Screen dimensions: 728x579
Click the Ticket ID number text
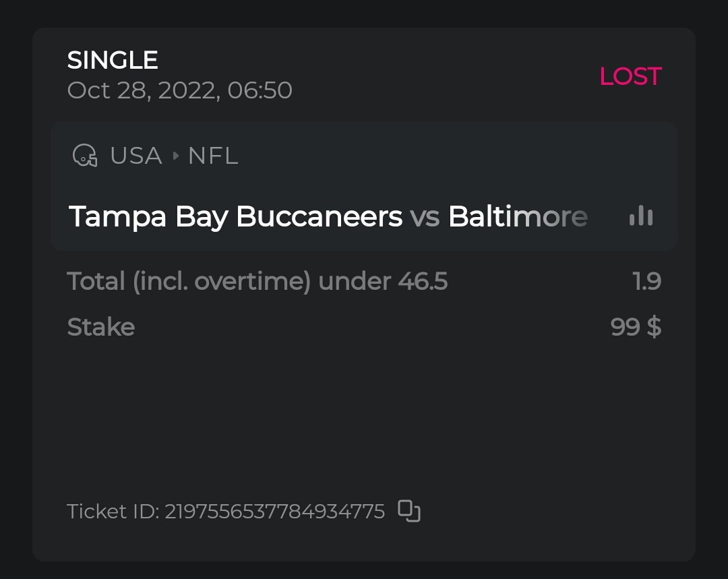pyautogui.click(x=275, y=512)
